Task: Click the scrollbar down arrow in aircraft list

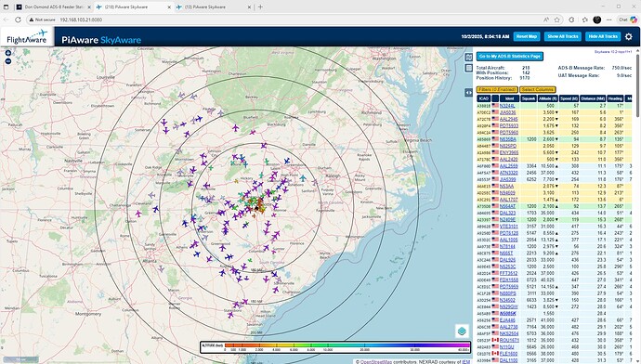Action: pos(637,361)
